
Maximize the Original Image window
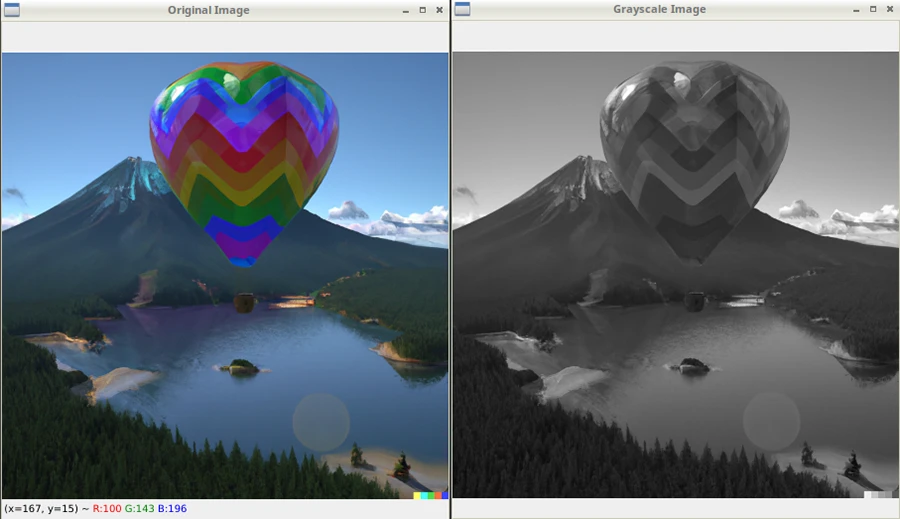click(422, 10)
